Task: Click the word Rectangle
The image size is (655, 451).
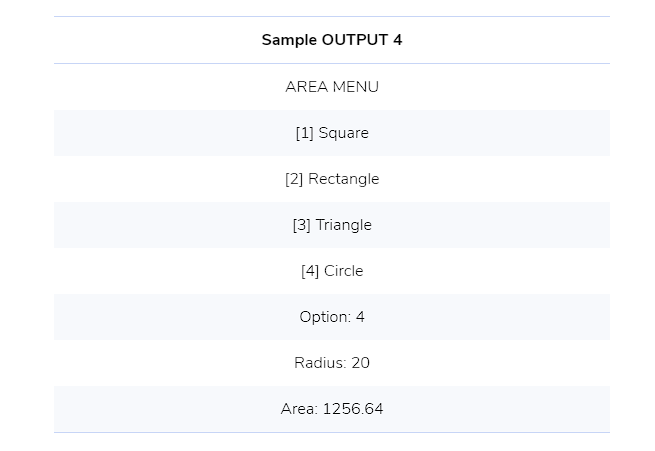Action: tap(343, 180)
